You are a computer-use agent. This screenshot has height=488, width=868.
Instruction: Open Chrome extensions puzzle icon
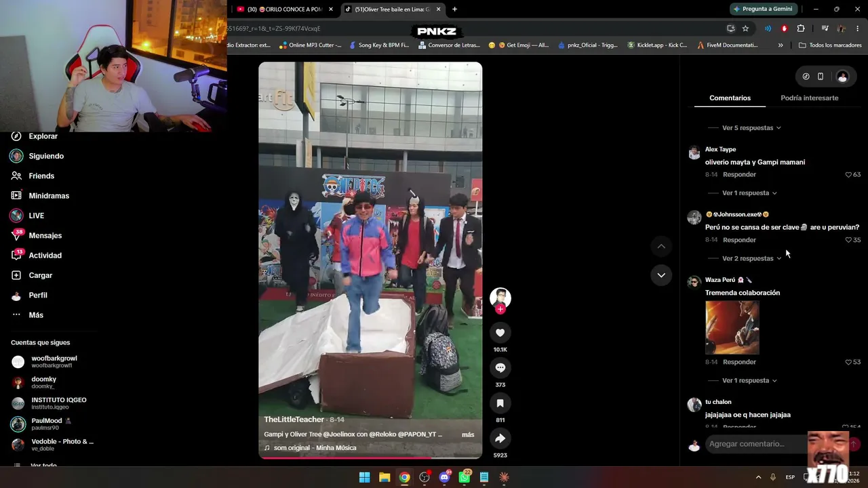pyautogui.click(x=801, y=28)
